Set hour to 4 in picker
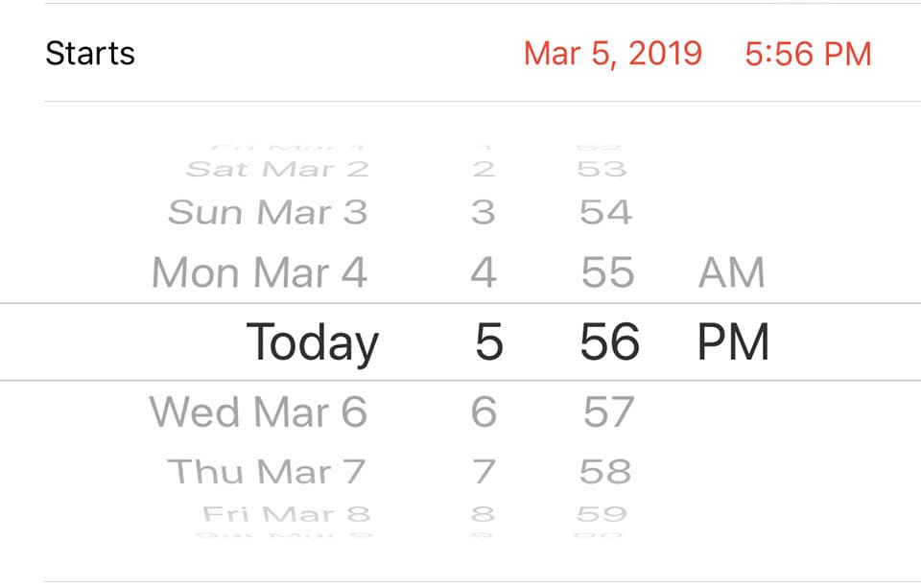921x588 pixels. 484,273
